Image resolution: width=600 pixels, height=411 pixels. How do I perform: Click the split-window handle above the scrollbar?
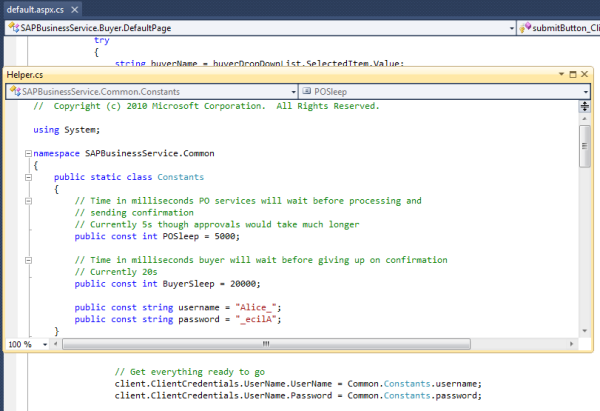click(x=584, y=106)
